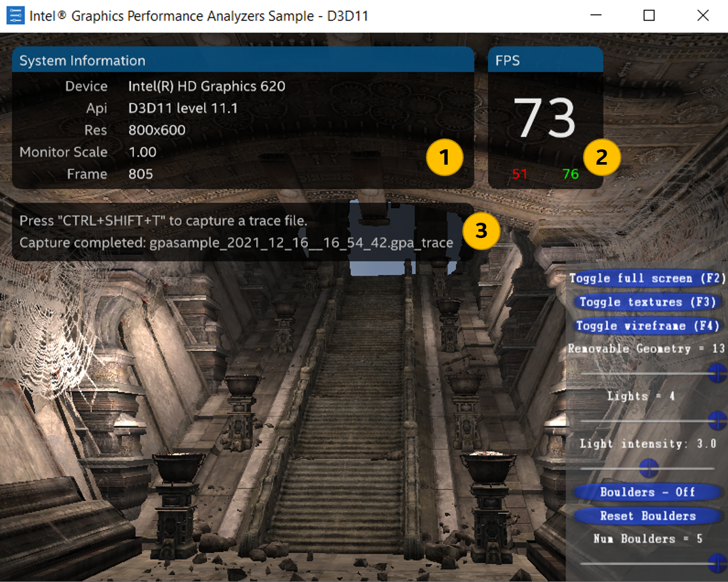This screenshot has width=728, height=582.
Task: Adjust the Lights slider handle
Action: pos(718,421)
